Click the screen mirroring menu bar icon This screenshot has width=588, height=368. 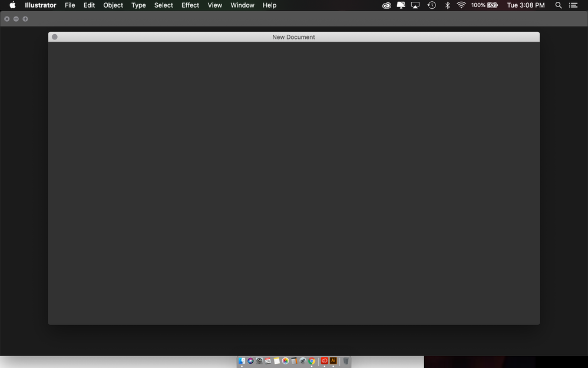(x=415, y=5)
